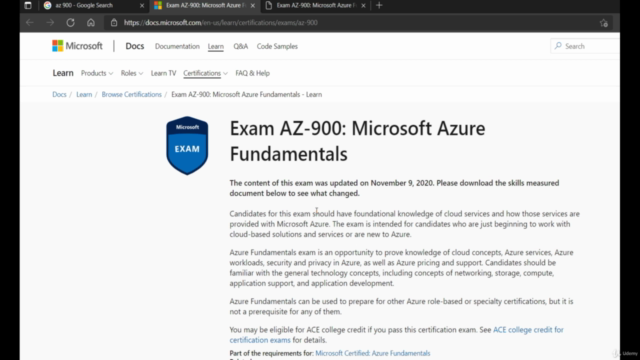Click the blue EXAM badge image
Viewport: 640px width, 360px height.
(x=187, y=145)
